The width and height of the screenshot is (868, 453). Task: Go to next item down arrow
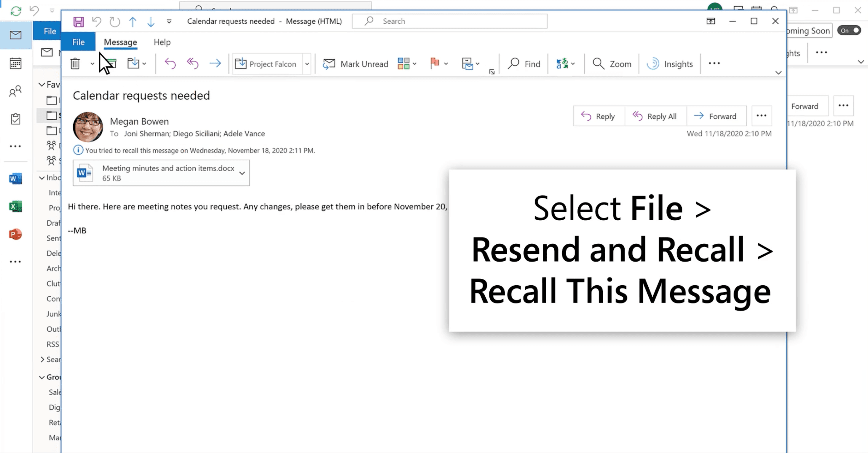click(x=151, y=22)
